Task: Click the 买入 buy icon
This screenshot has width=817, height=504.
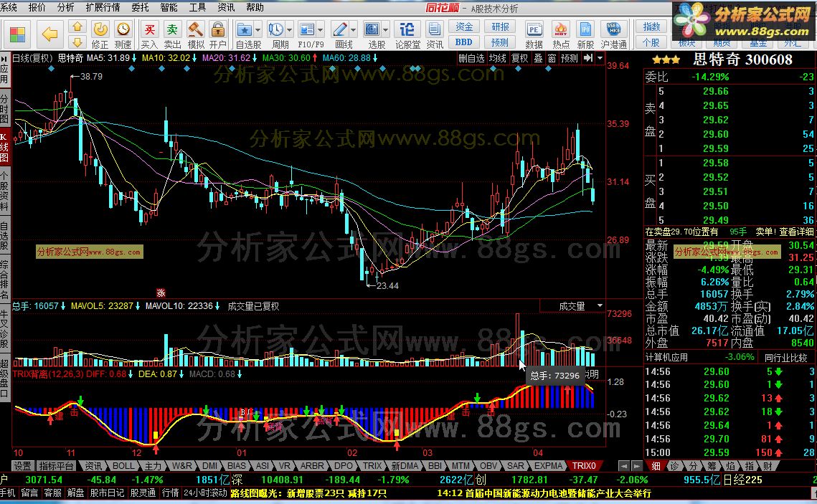Action: [x=149, y=34]
